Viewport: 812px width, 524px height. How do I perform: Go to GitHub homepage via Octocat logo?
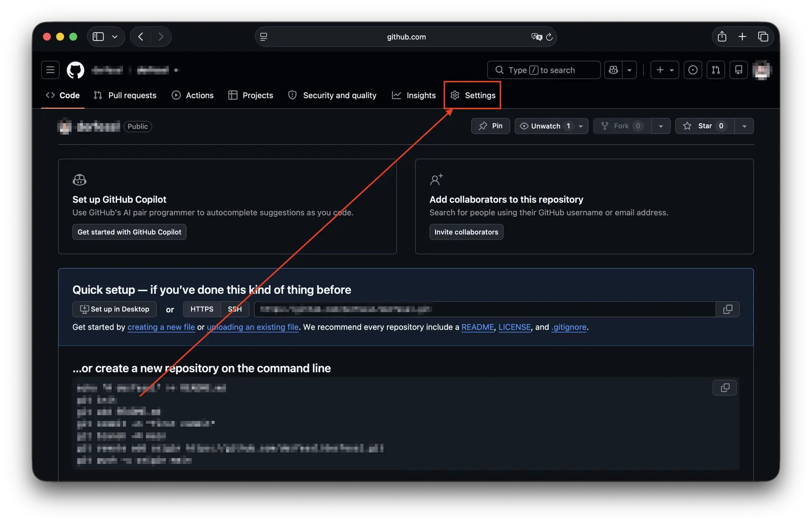point(76,70)
